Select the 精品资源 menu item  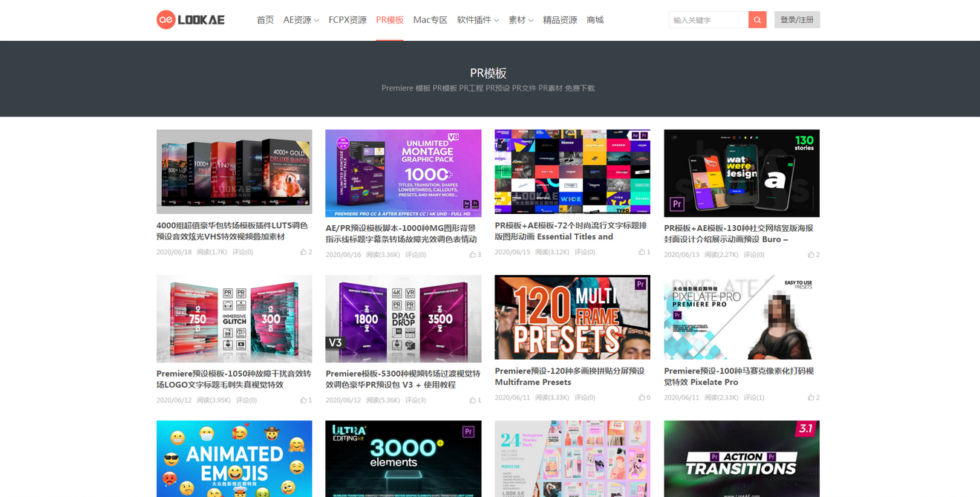coord(560,20)
